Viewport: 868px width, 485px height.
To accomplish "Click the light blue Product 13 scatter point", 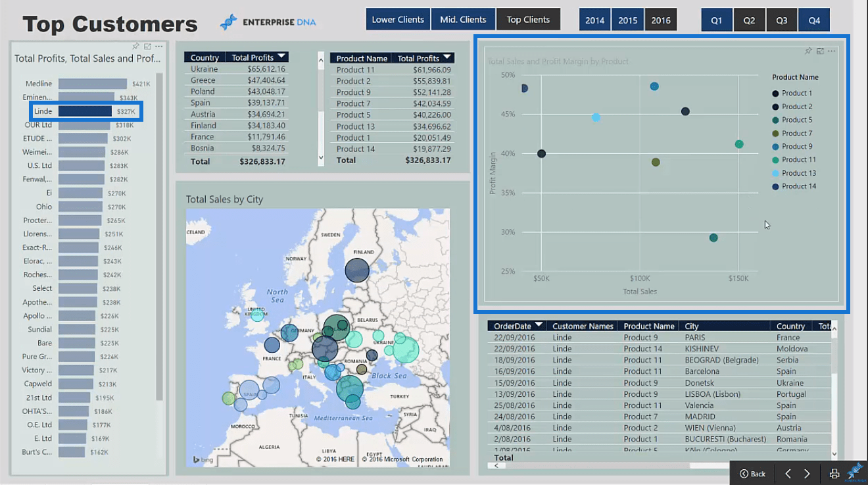I will 596,117.
